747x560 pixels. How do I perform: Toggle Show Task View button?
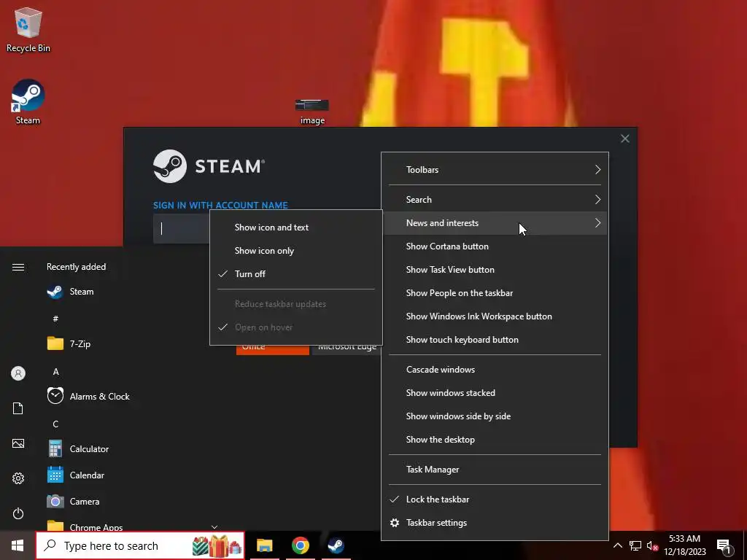pyautogui.click(x=495, y=270)
